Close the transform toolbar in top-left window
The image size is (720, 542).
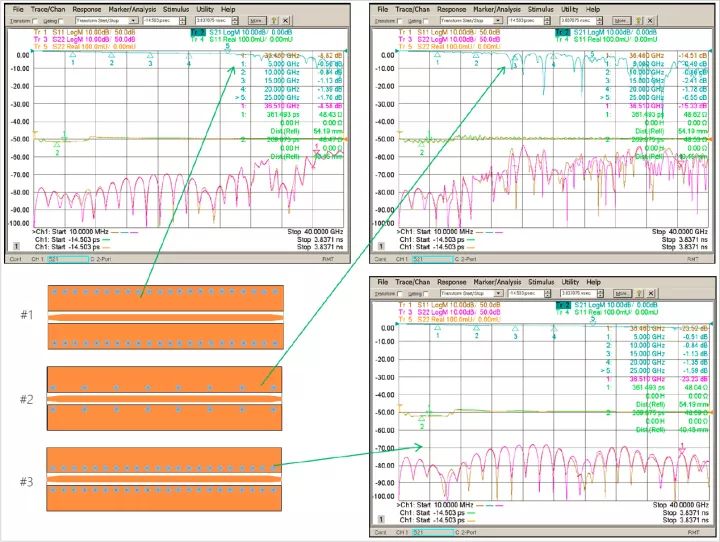point(286,19)
